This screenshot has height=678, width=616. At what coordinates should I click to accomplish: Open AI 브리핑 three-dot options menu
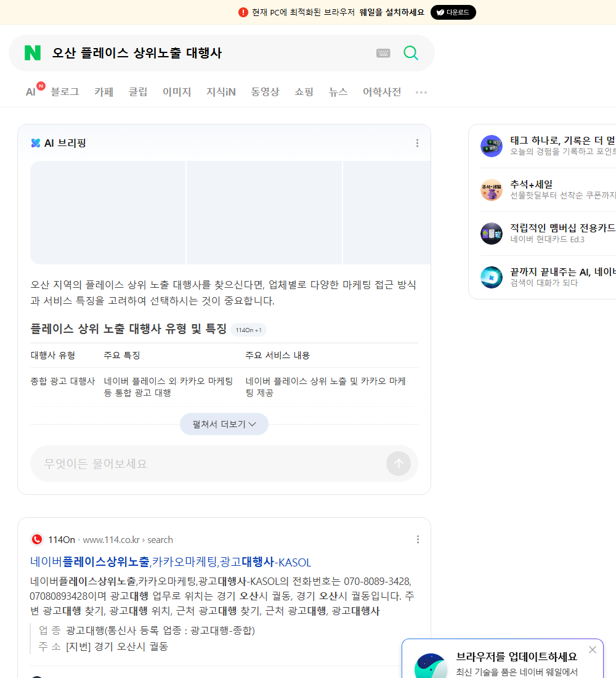point(417,143)
